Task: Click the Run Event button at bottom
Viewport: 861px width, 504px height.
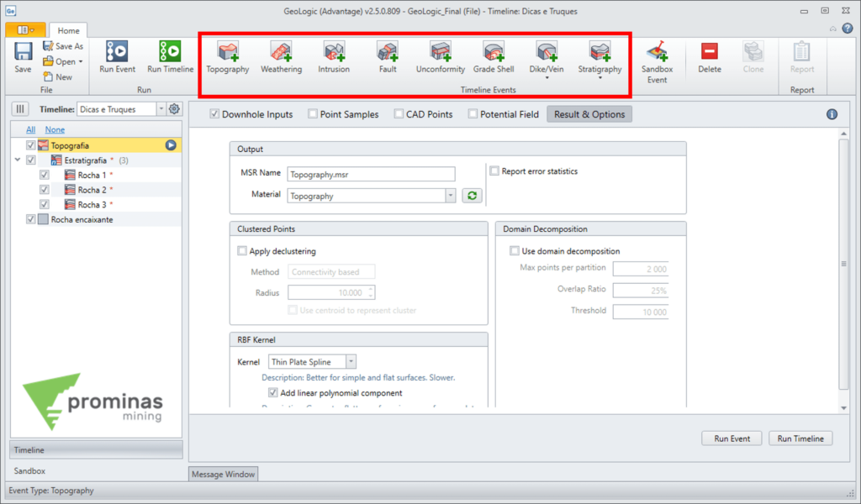Action: pyautogui.click(x=732, y=438)
